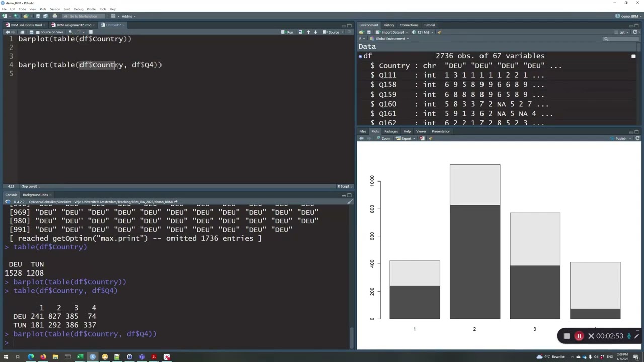Click the editor back navigation arrow
This screenshot has width=644, height=362.
8,32
